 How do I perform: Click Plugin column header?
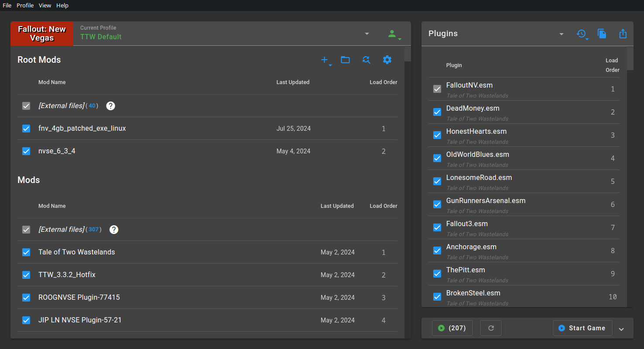coord(454,65)
